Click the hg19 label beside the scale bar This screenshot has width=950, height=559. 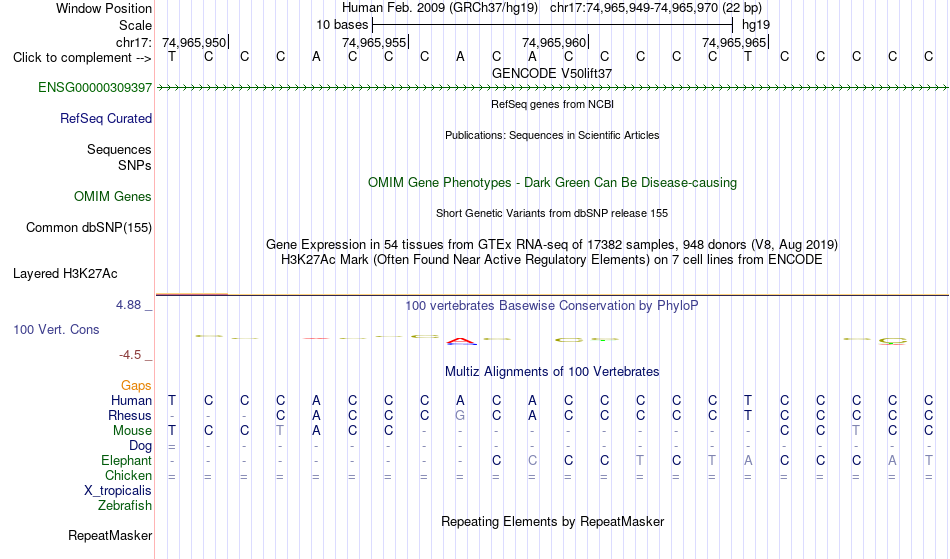coord(756,25)
